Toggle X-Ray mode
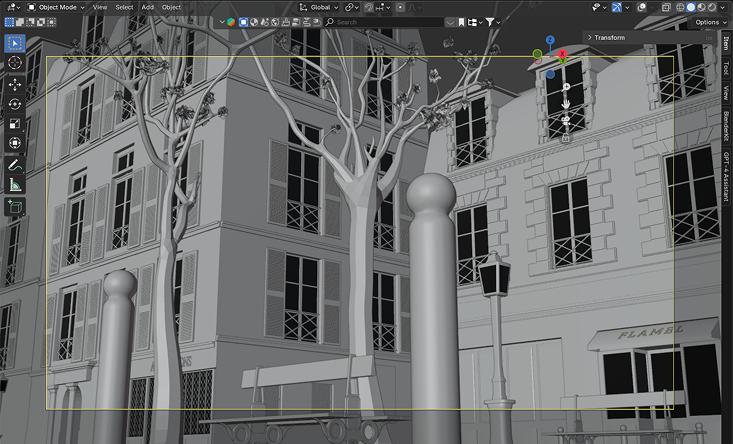Viewport: 733px width, 444px height. (666, 7)
